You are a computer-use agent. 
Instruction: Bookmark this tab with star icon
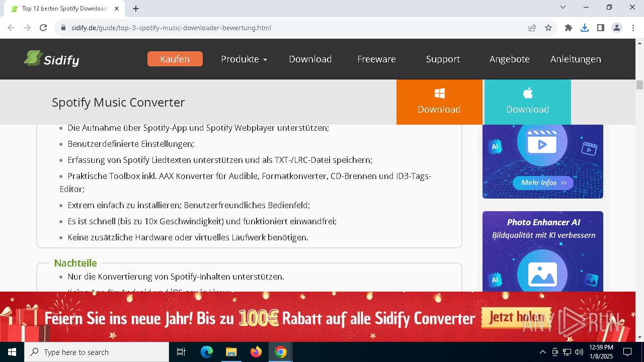548,28
